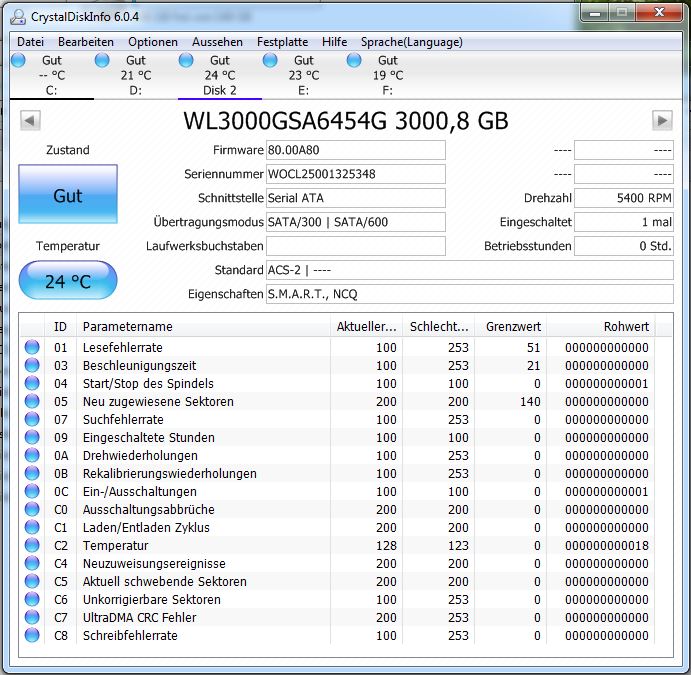Click the Standard field ACS-2
This screenshot has width=691, height=675.
click(x=470, y=270)
